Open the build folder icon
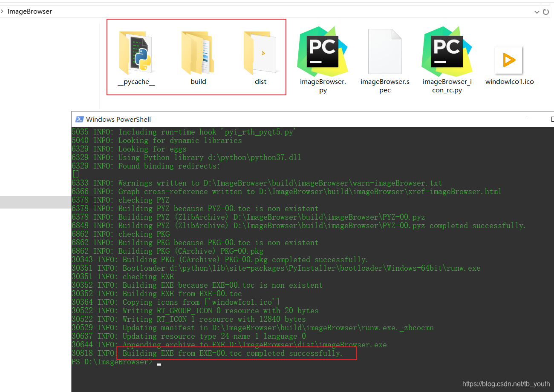Viewport: 554px width, 392px height. coord(198,52)
